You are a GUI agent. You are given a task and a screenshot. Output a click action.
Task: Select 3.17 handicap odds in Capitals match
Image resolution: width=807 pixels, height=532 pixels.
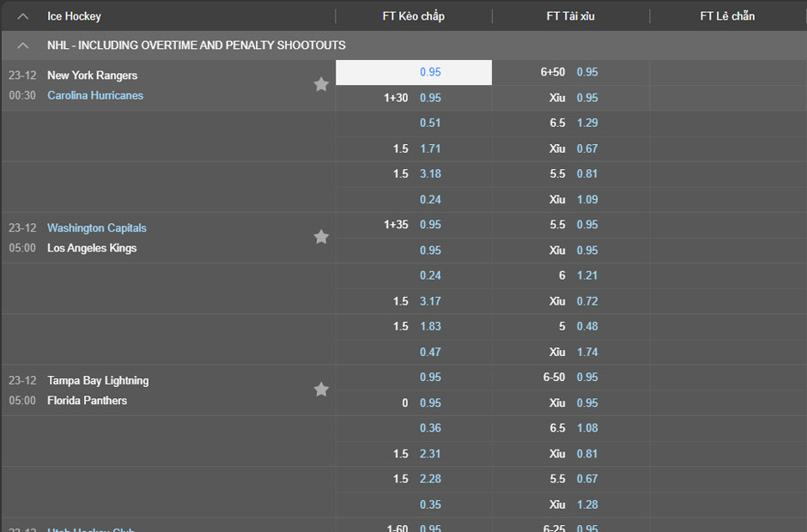pyautogui.click(x=430, y=301)
